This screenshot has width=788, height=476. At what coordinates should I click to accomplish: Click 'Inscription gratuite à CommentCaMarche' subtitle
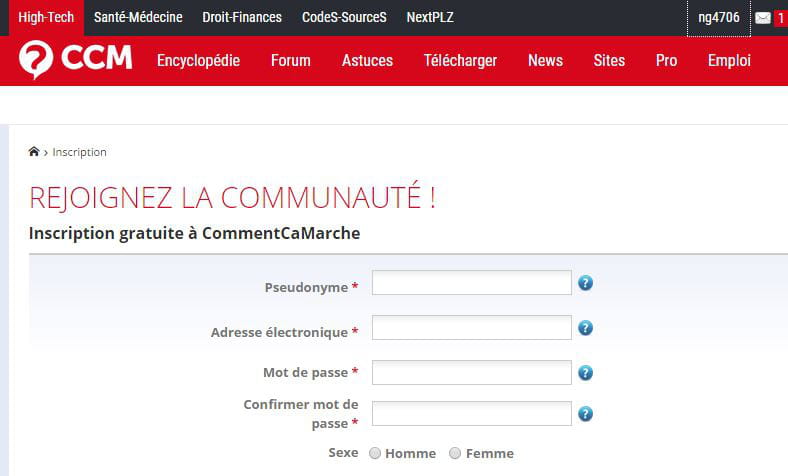click(194, 233)
